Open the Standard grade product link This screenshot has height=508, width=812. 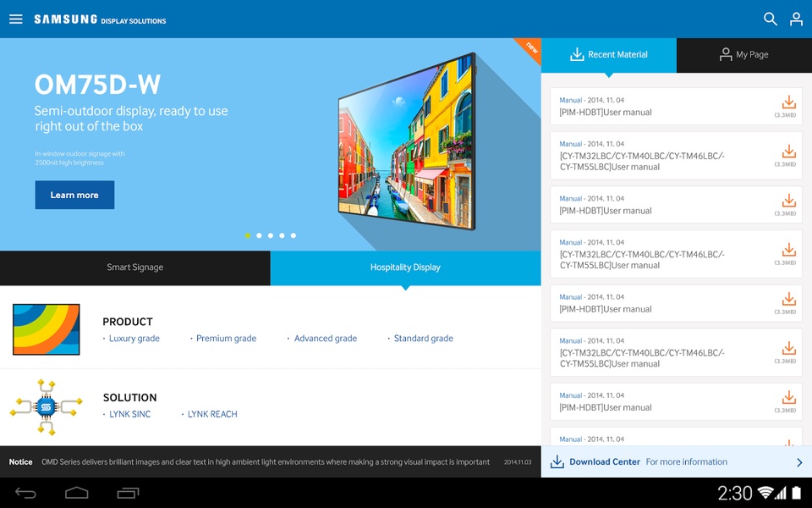click(x=423, y=339)
